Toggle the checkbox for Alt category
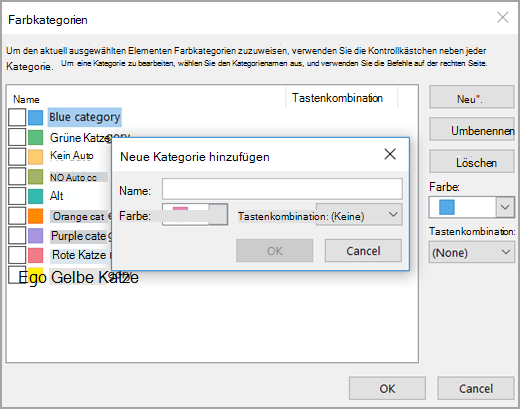 [x=17, y=196]
